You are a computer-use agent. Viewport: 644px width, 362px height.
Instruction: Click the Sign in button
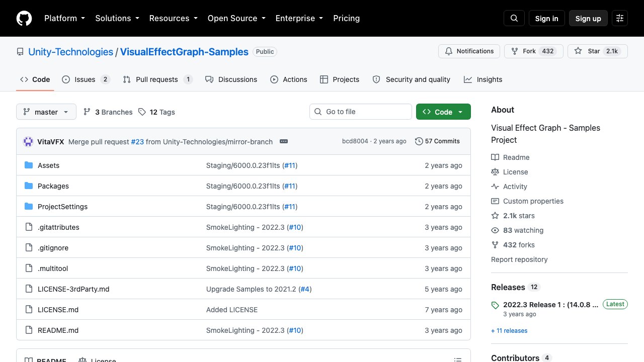click(x=547, y=18)
